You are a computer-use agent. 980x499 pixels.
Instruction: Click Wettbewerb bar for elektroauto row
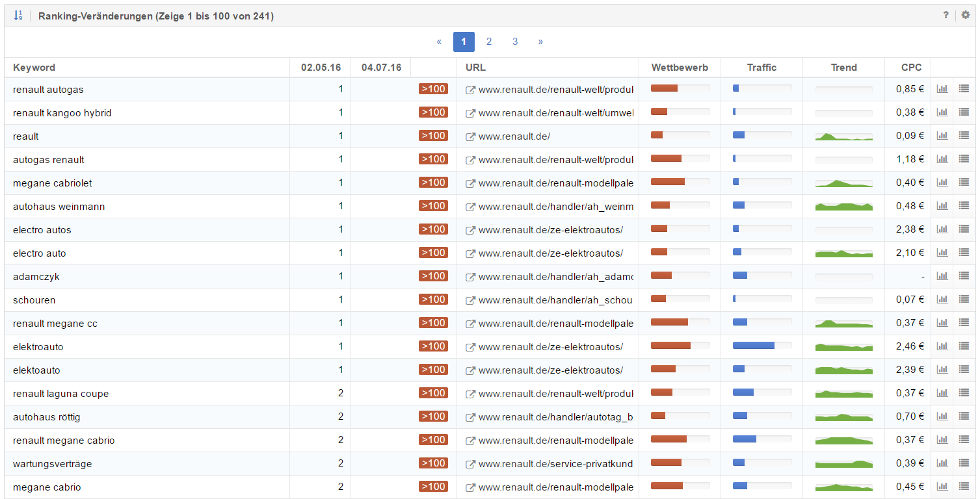point(680,346)
